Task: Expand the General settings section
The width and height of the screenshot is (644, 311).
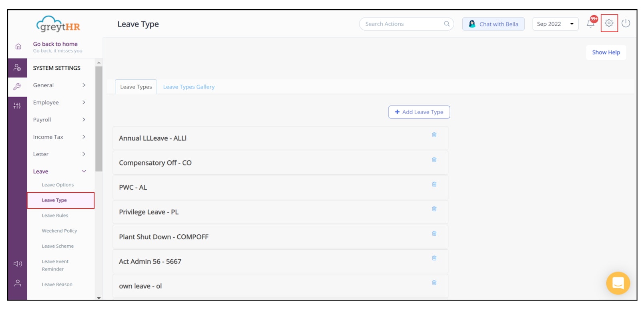Action: [59, 85]
